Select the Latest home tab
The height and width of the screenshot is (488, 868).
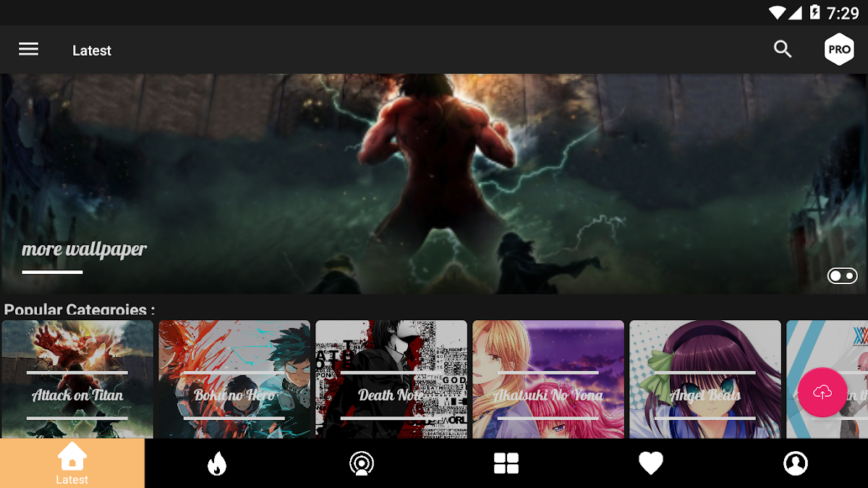coord(72,463)
